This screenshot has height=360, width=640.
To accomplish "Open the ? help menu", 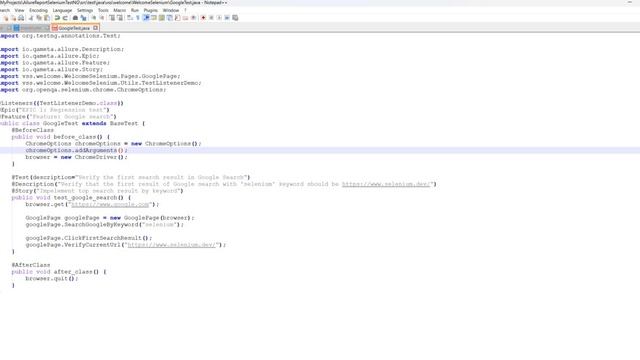I will [185, 10].
